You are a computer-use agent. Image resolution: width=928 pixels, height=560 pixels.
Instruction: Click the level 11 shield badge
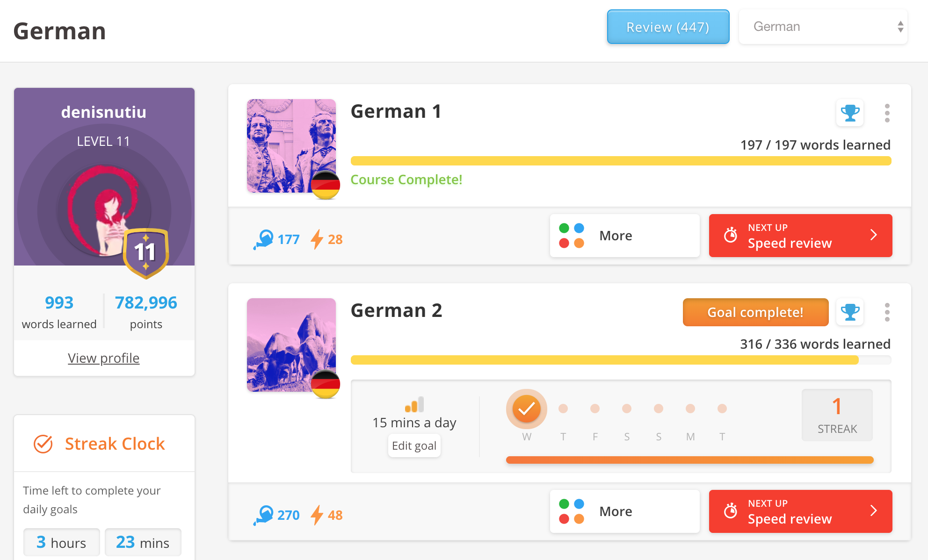click(x=145, y=252)
